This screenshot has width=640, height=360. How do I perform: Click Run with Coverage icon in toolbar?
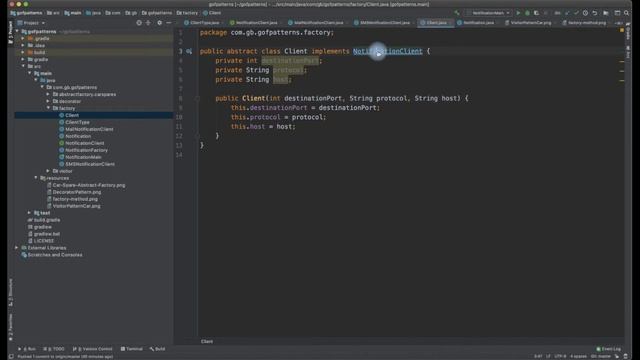coord(536,13)
